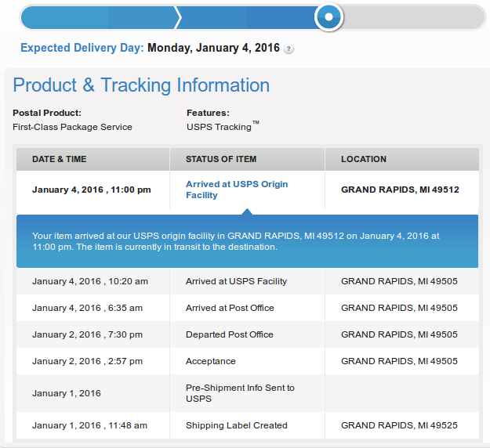
Task: Select the Arrived at USPS Facility row status
Action: coord(236,281)
